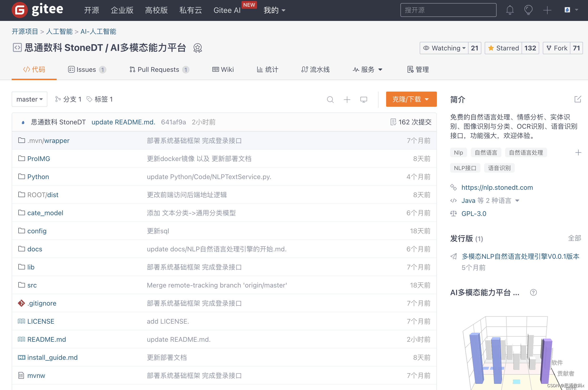Click the watch/eye icon for repository
This screenshot has height=390, width=588.
click(426, 48)
